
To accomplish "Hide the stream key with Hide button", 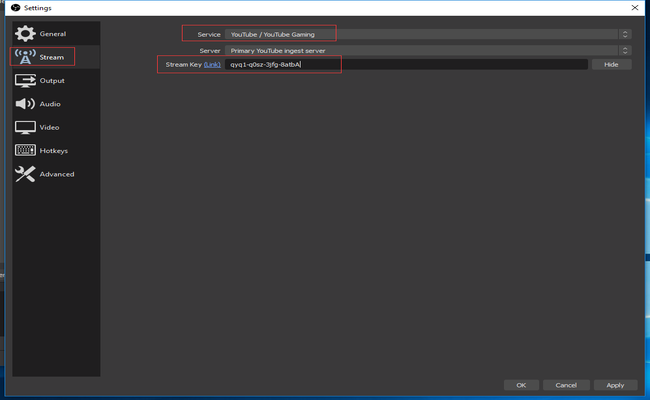I will point(611,64).
